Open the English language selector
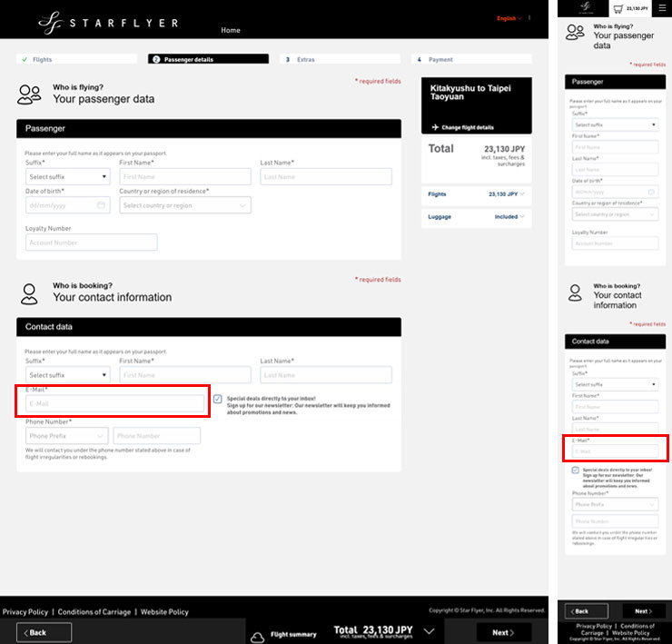Image resolution: width=672 pixels, height=644 pixels. click(x=509, y=18)
